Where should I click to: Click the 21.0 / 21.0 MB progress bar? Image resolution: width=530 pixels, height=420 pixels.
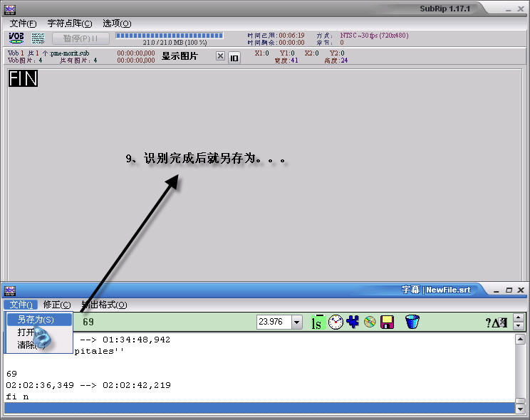click(169, 36)
